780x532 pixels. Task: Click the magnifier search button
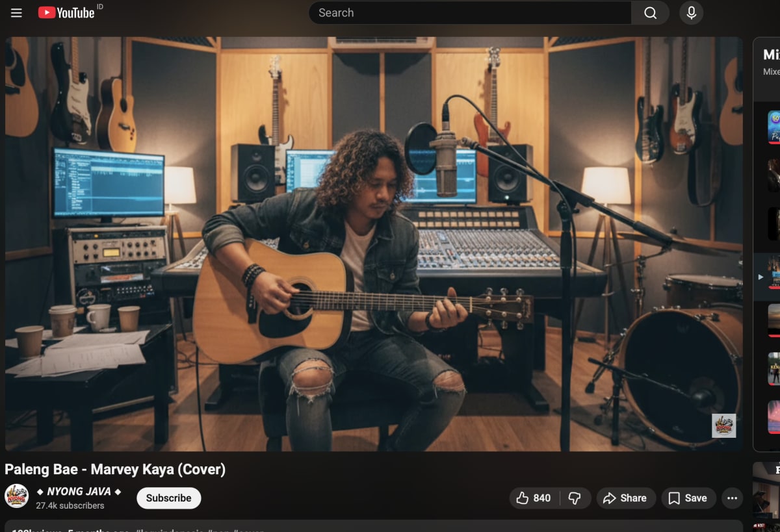coord(650,13)
